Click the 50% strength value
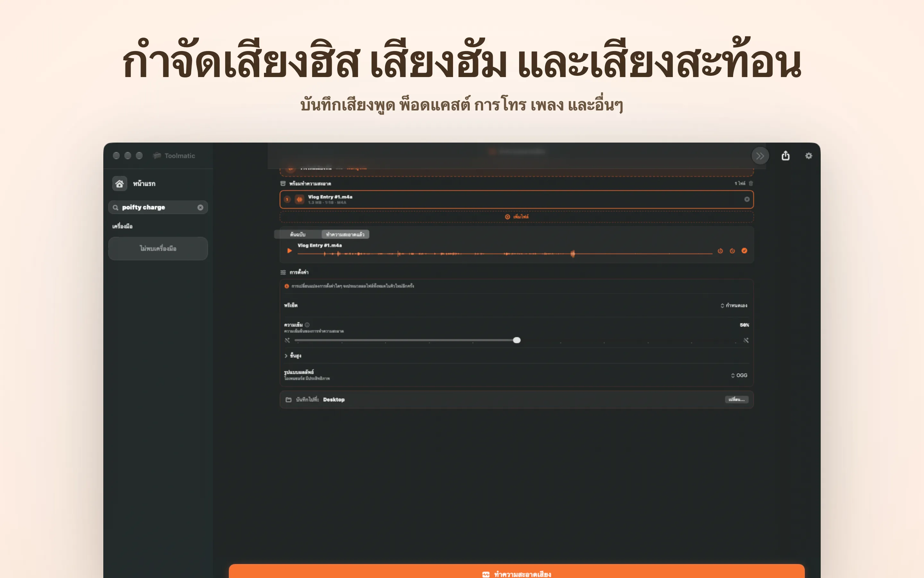Screen dimensions: 924x578 tap(744, 325)
